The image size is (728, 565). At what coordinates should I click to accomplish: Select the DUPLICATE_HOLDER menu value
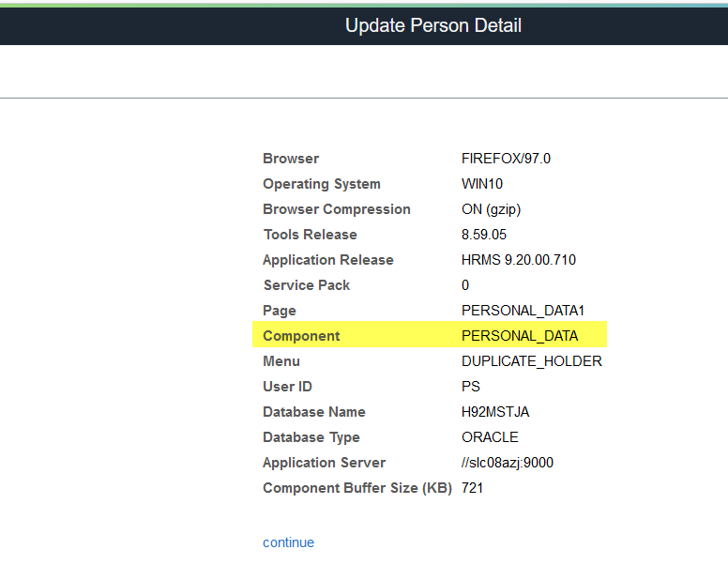click(531, 361)
